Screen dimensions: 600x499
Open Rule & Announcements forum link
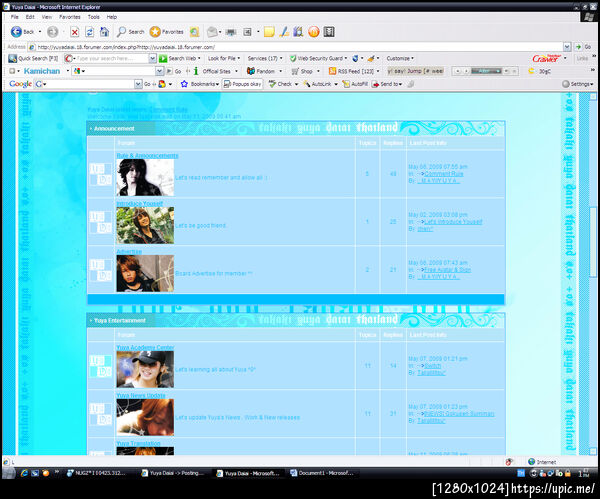[x=147, y=156]
